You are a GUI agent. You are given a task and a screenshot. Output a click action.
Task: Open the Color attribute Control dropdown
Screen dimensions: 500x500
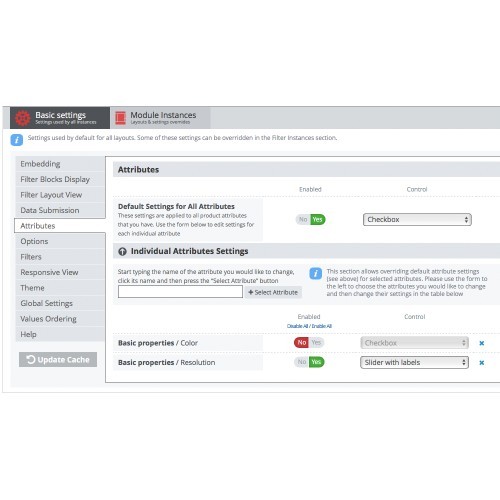click(x=414, y=343)
